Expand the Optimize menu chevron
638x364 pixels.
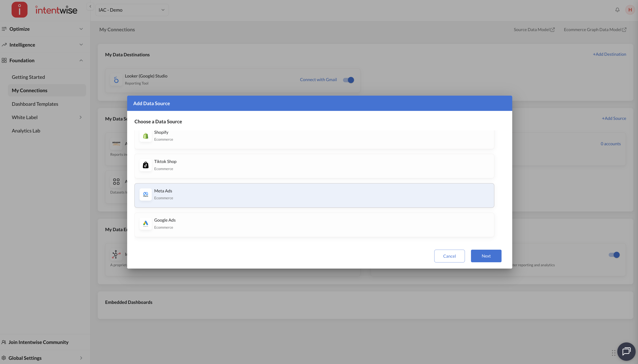click(81, 29)
